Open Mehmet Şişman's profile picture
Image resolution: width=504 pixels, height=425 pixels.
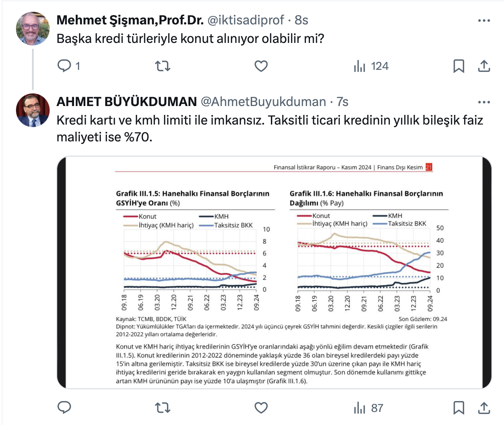(33, 29)
